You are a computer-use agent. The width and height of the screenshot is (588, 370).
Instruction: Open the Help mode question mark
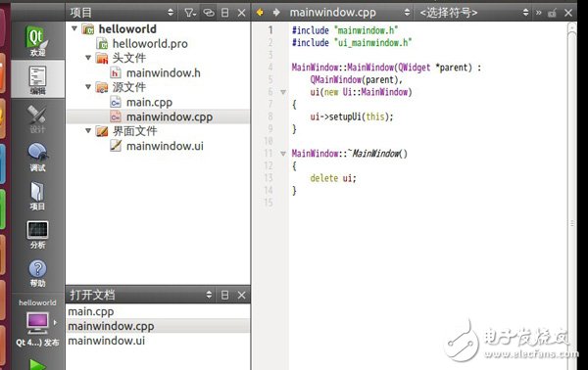pos(37,273)
